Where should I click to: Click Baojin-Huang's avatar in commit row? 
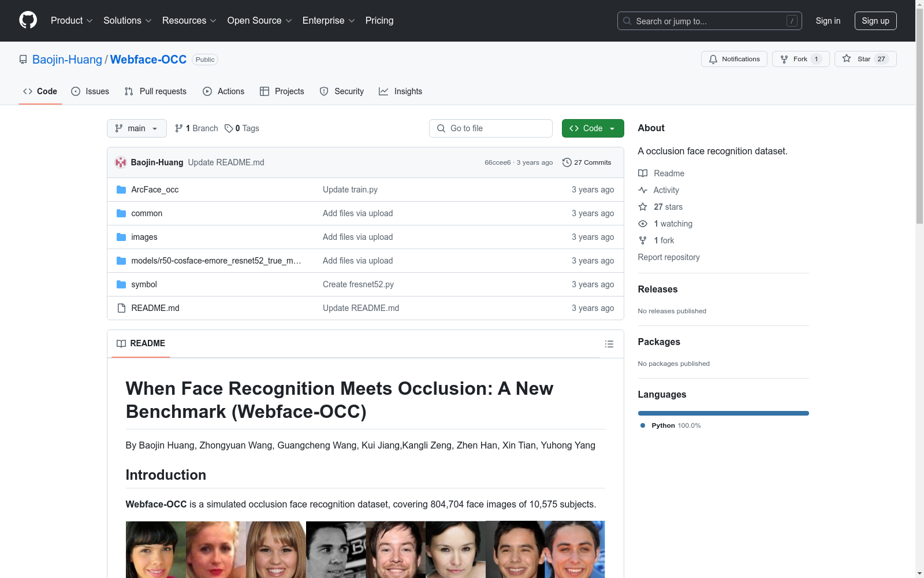click(x=121, y=162)
